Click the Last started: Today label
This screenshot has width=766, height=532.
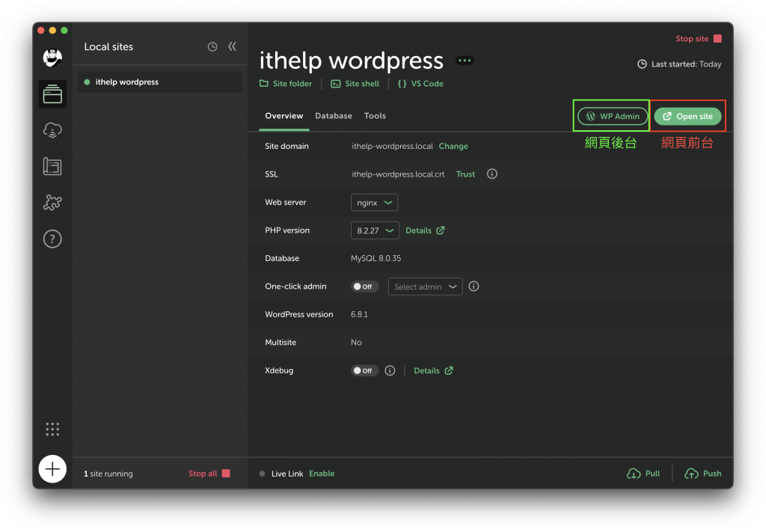(679, 64)
